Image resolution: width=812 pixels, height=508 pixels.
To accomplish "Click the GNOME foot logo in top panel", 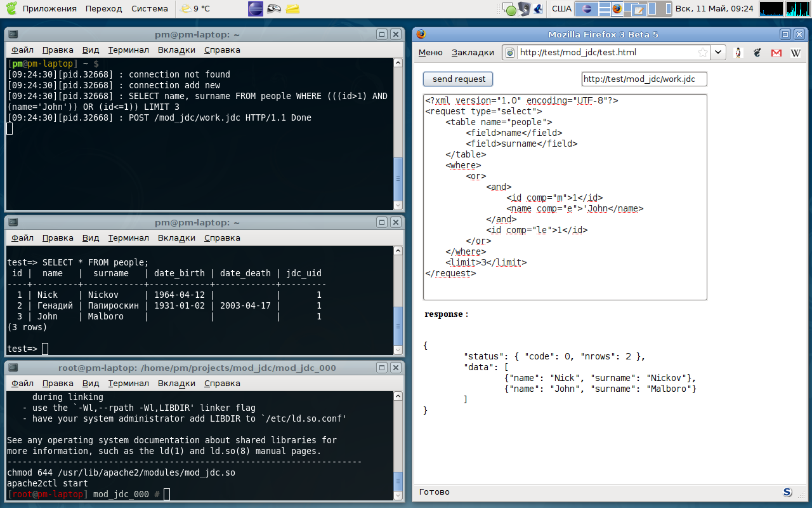I will pos(11,8).
